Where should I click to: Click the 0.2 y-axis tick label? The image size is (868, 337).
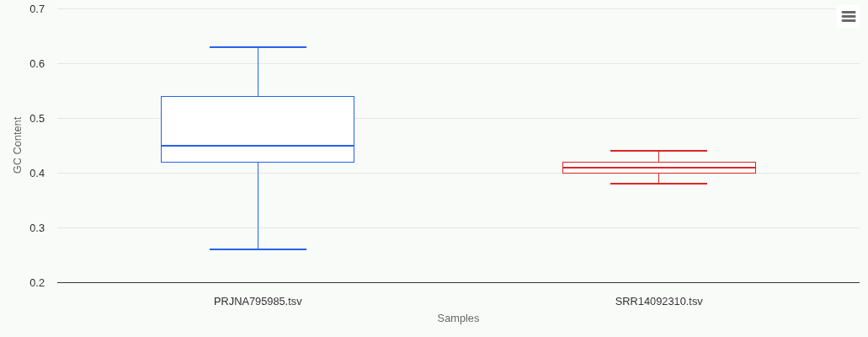point(37,283)
